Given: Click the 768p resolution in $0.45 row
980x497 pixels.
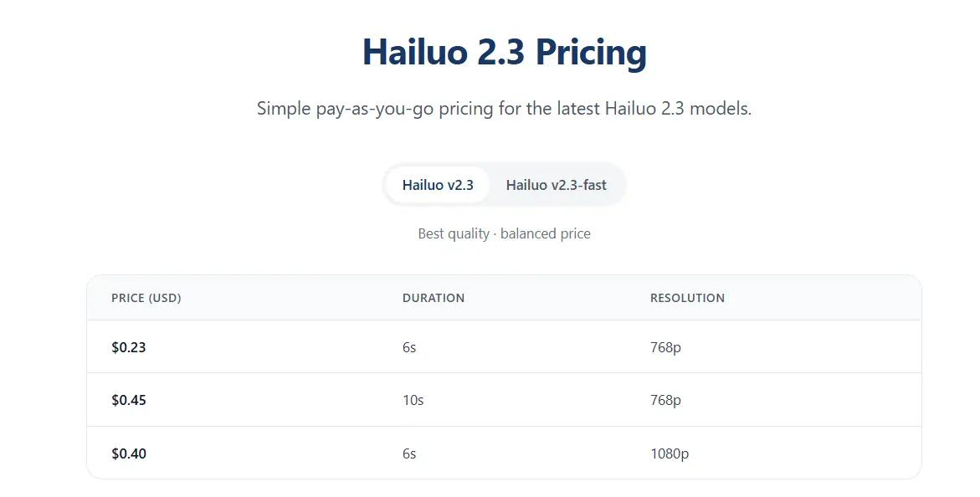Looking at the screenshot, I should pyautogui.click(x=665, y=400).
